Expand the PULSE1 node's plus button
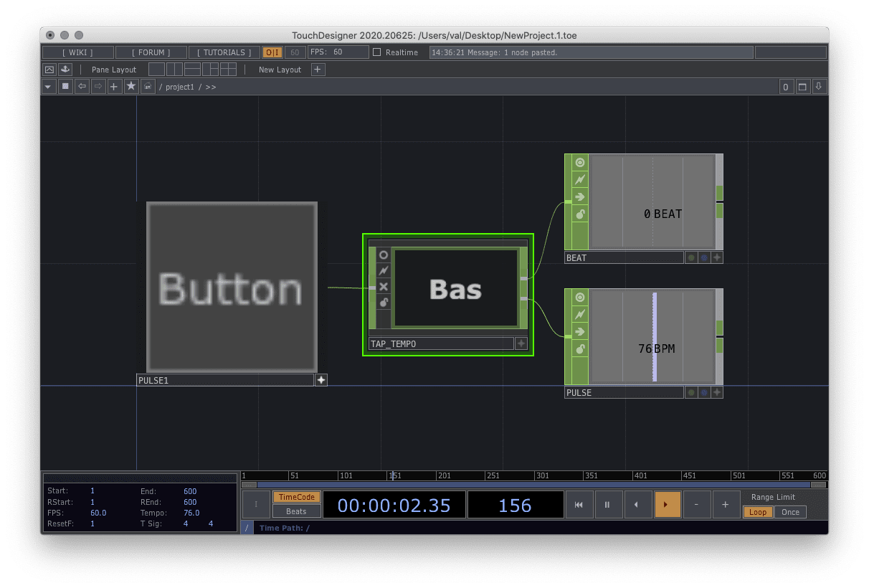869x588 pixels. [321, 380]
